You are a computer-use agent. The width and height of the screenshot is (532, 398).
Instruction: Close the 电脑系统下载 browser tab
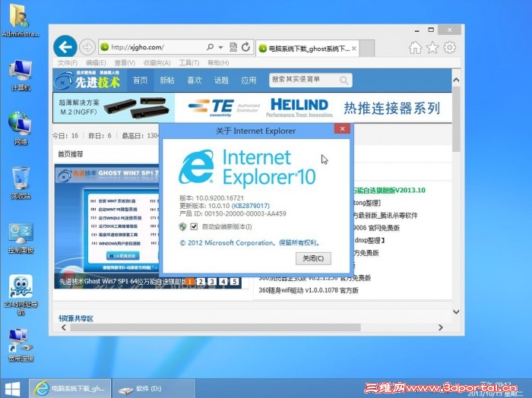354,49
